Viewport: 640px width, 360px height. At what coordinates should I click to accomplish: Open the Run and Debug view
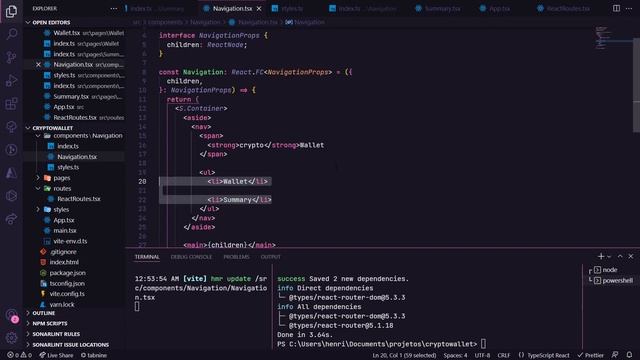11,80
